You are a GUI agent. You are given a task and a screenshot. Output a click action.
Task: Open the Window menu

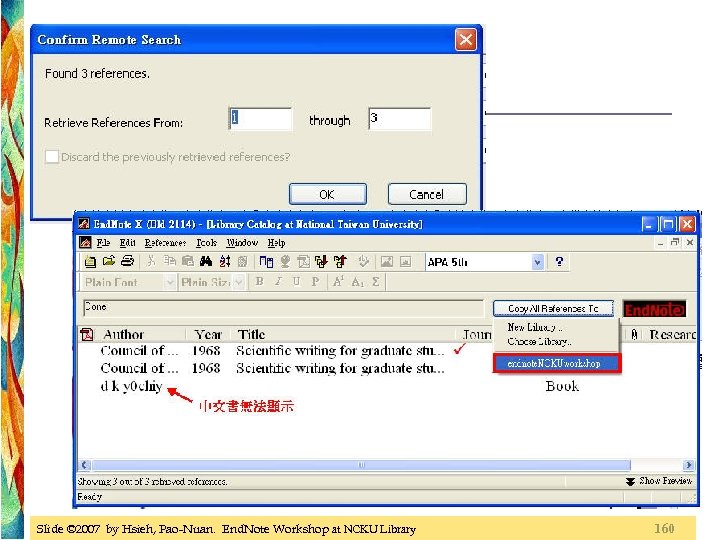(x=242, y=243)
